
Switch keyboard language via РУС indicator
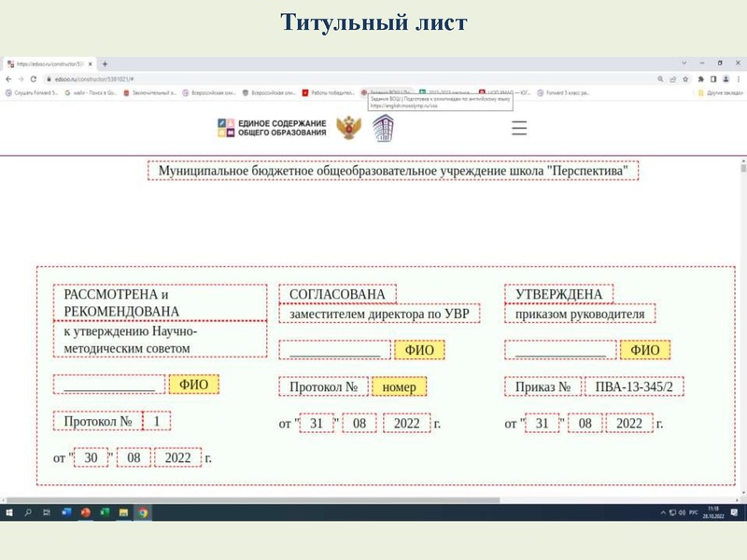(x=695, y=512)
